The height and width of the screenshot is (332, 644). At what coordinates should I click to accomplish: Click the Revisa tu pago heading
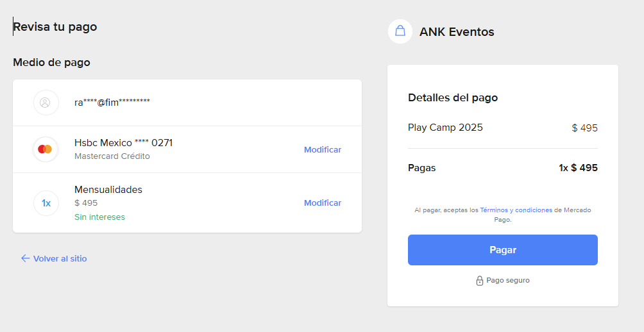click(55, 27)
